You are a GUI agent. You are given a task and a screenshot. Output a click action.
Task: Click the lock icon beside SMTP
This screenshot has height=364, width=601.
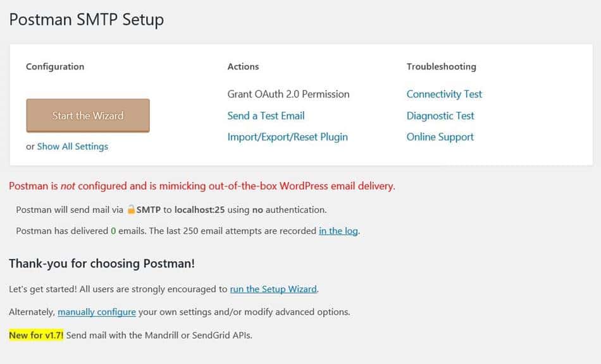131,209
